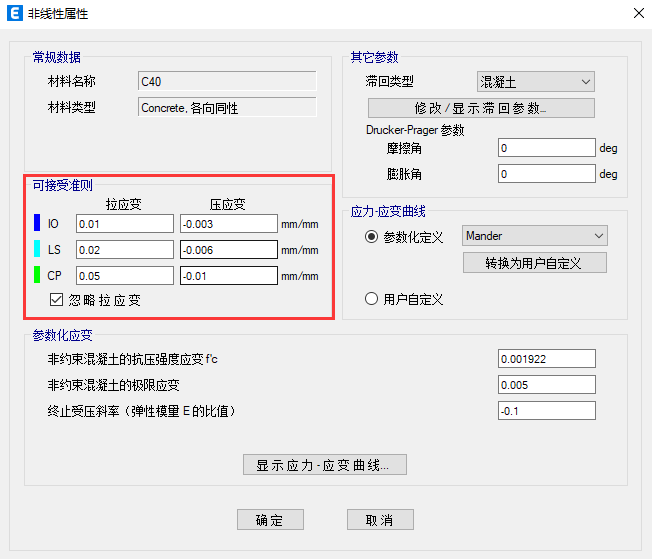The height and width of the screenshot is (559, 652).
Task: Click the 摩擦角 input field
Action: point(547,148)
